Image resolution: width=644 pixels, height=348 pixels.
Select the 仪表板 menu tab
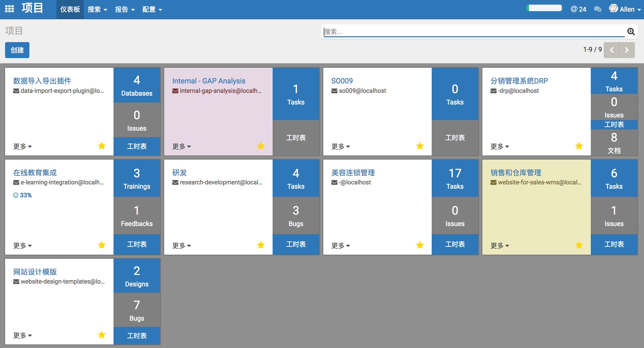tap(70, 9)
